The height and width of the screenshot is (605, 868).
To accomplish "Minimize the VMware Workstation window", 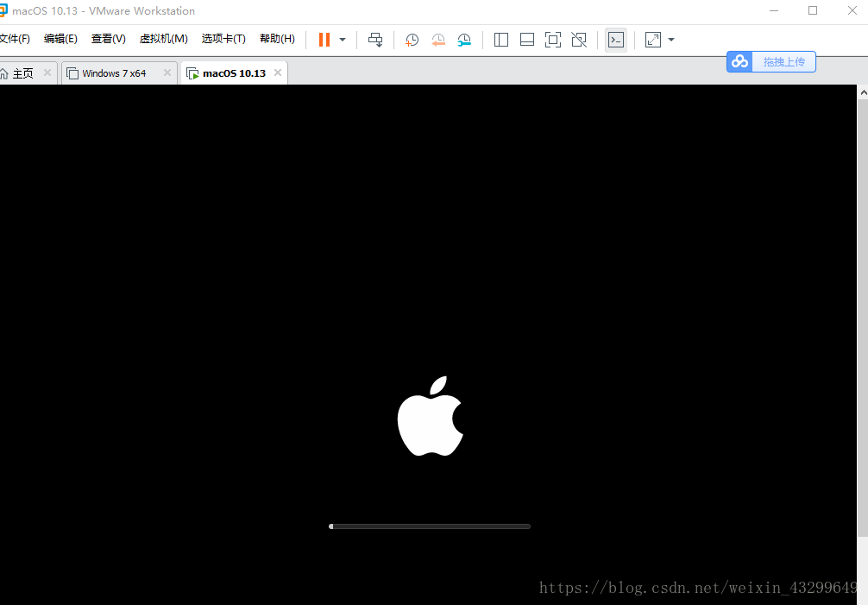I will 774,10.
